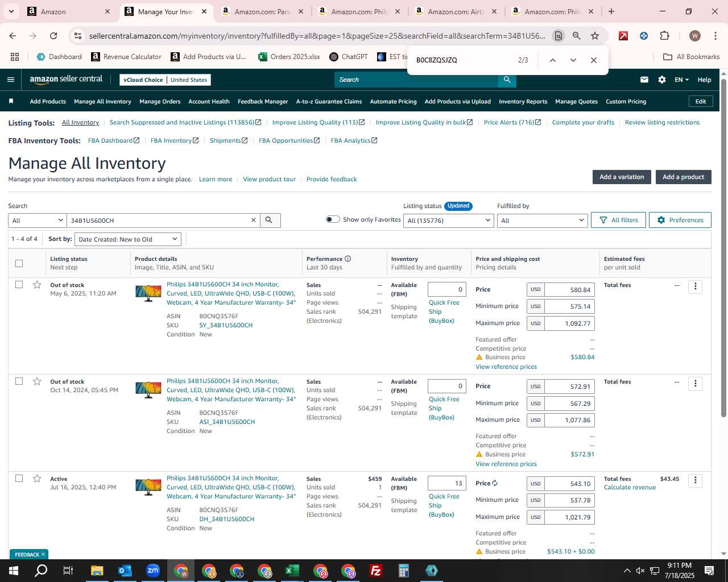
Task: Go to previous find-in-page match
Action: click(552, 60)
